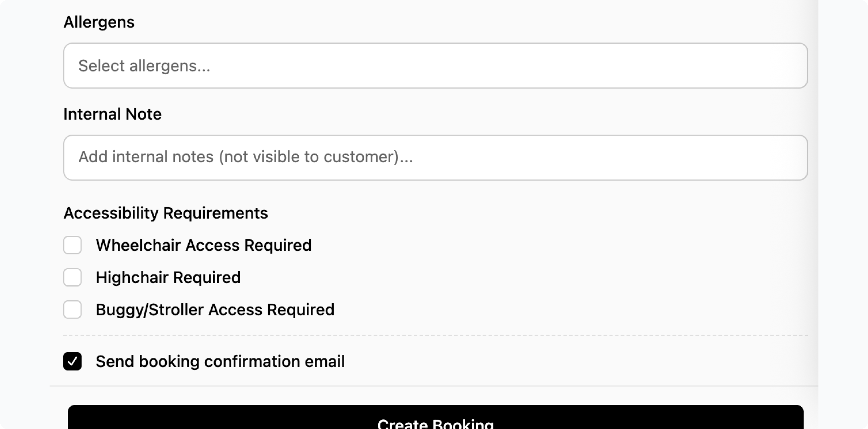Focus the Select allergens placeholder text
The width and height of the screenshot is (868, 429).
pos(144,66)
